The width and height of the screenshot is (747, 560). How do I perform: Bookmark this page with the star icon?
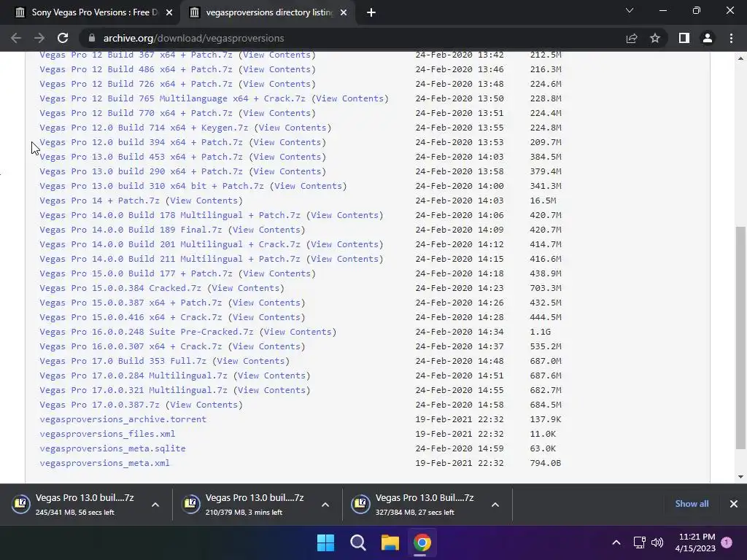pos(655,38)
